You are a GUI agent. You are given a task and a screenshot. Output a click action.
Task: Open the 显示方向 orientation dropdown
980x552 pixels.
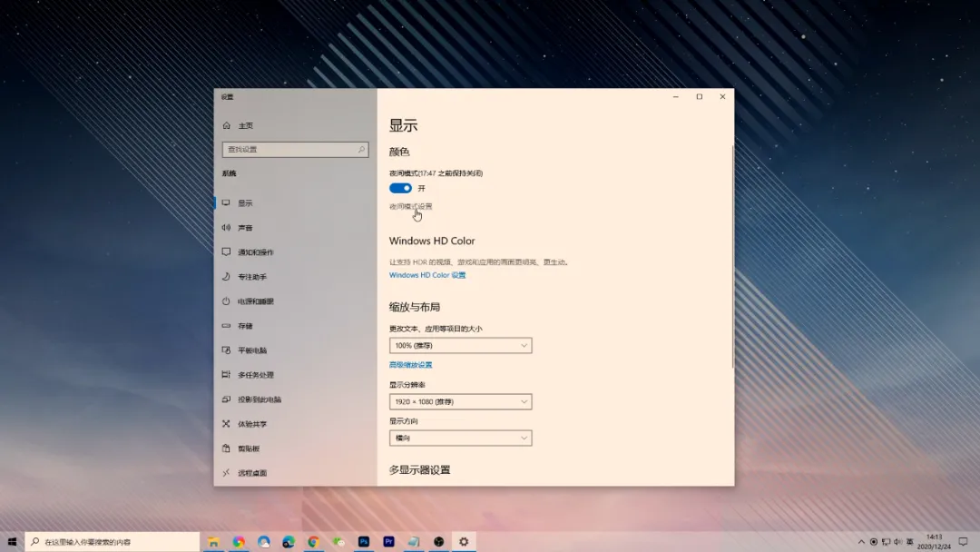click(x=460, y=438)
